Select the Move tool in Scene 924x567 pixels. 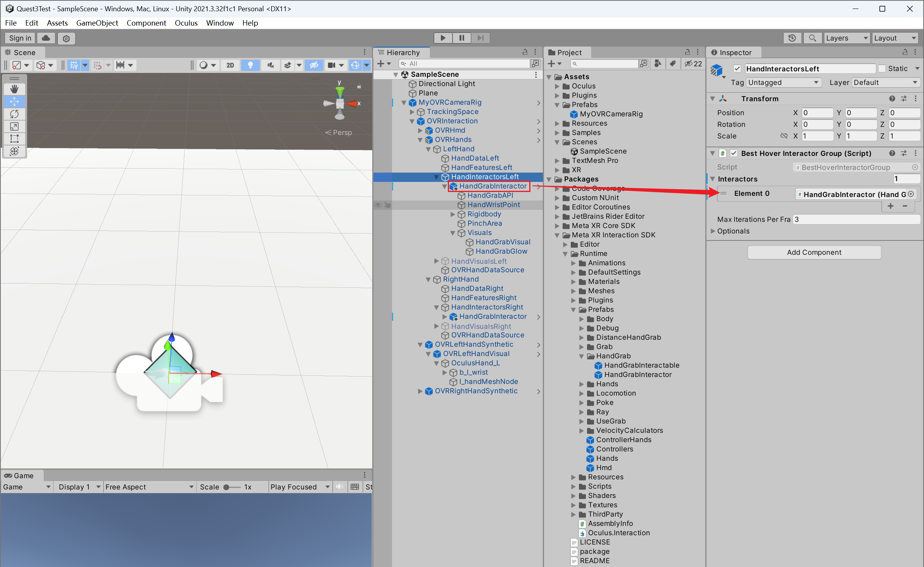coord(14,102)
